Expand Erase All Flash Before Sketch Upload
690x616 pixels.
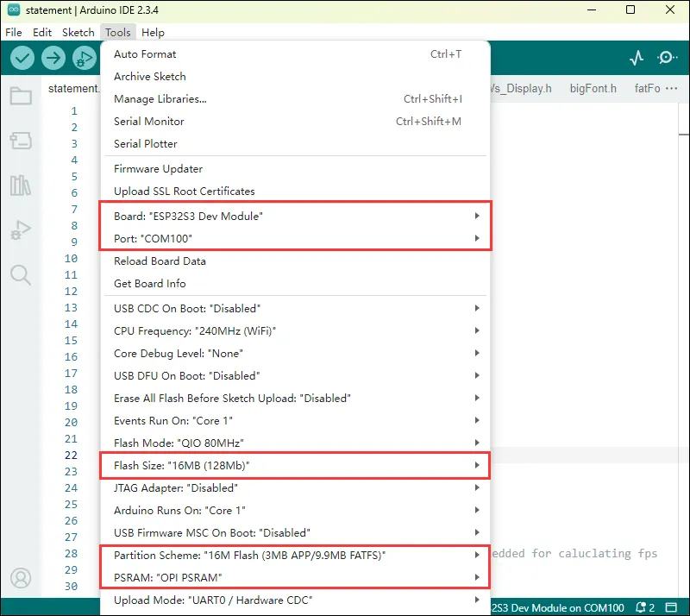[295, 399]
